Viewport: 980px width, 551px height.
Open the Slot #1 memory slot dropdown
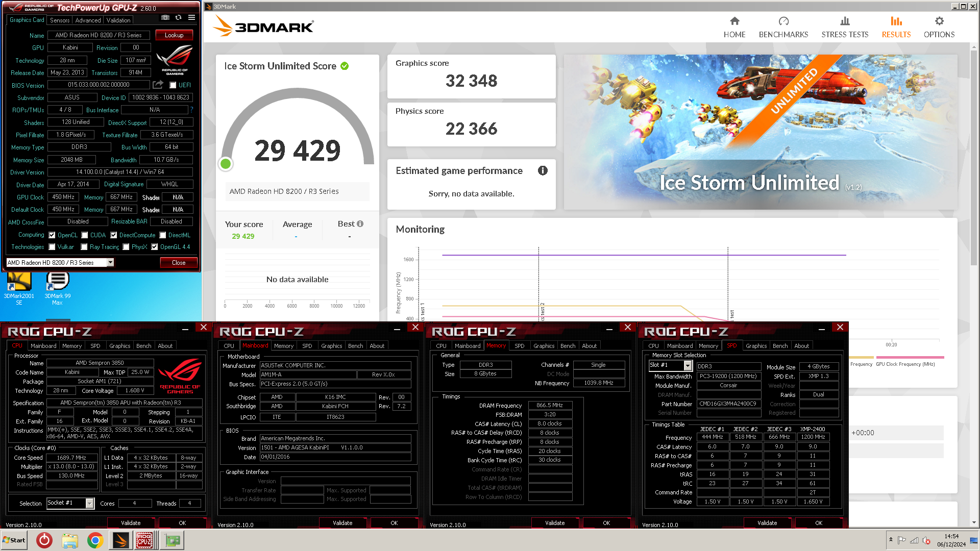click(x=688, y=366)
